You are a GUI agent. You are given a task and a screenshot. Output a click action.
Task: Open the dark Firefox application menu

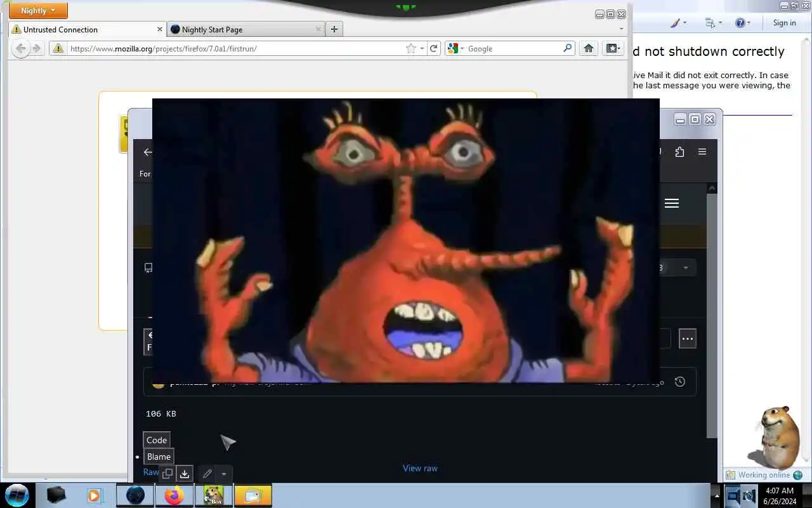(702, 152)
